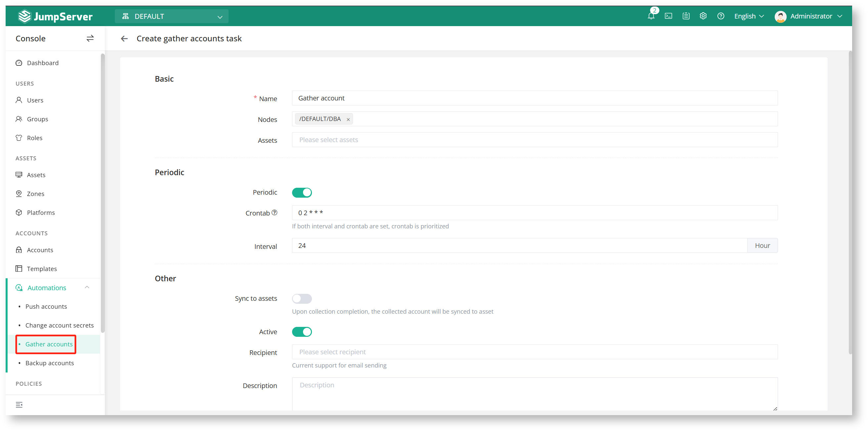
Task: Click the main page vertical scrollbar
Action: click(x=850, y=202)
